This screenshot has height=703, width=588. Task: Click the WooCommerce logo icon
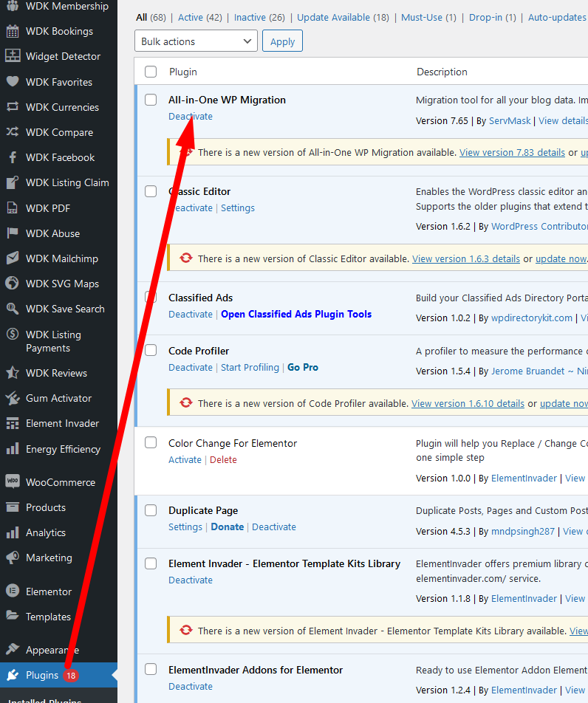click(x=13, y=481)
